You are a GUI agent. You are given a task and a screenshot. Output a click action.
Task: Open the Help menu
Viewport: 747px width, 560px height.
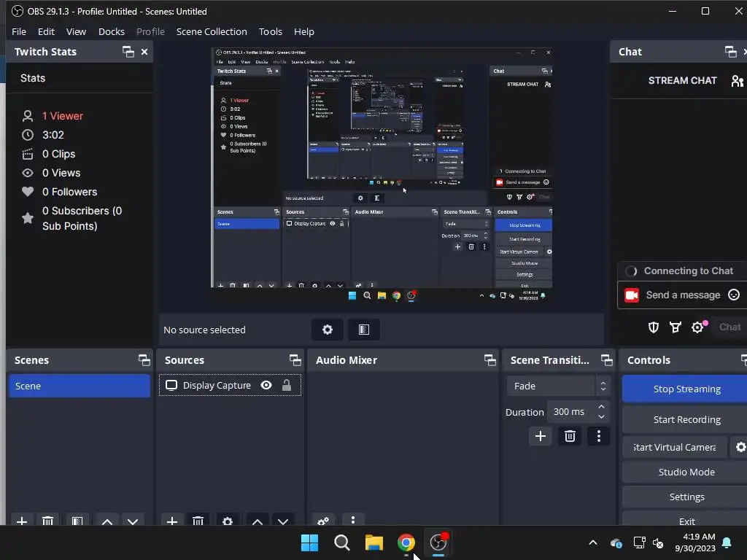(x=304, y=31)
